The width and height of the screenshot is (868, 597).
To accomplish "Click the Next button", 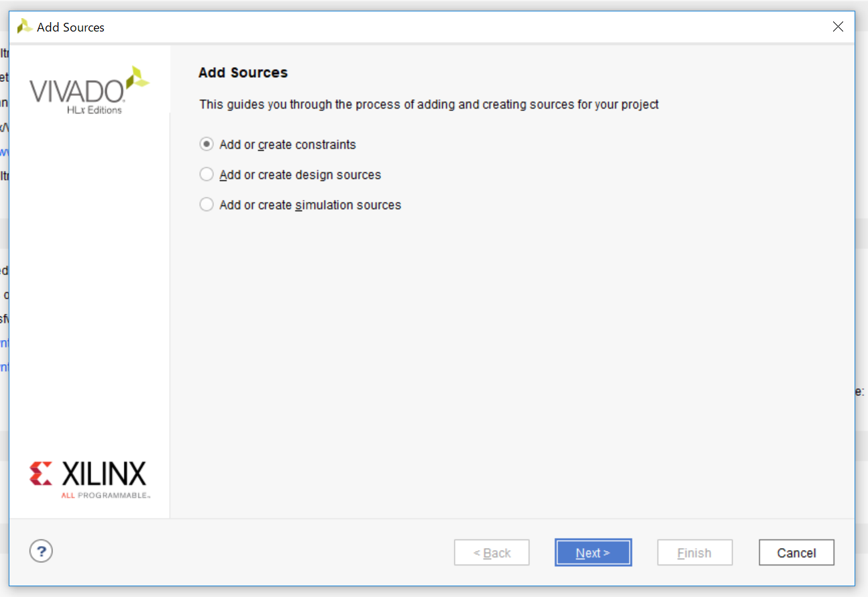I will coord(593,553).
